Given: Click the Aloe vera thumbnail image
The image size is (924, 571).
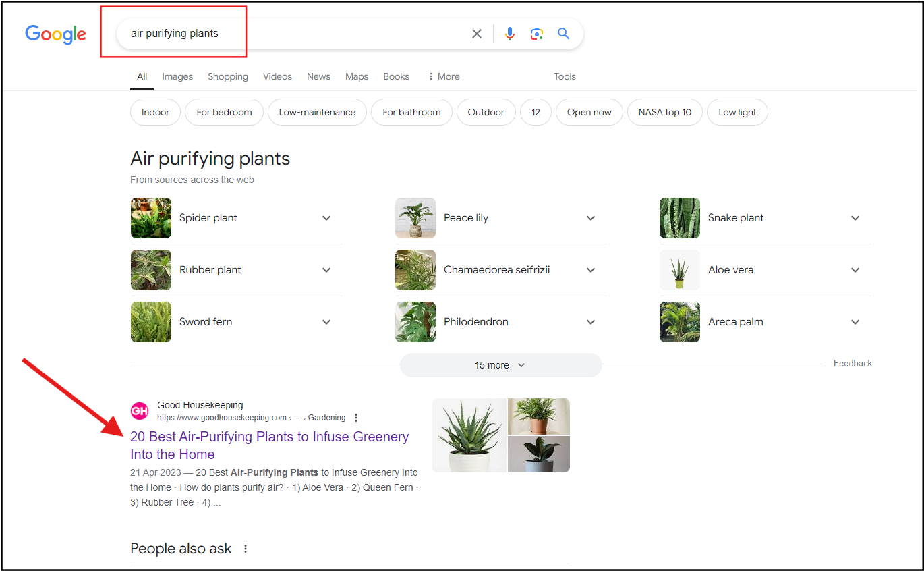Looking at the screenshot, I should [680, 270].
